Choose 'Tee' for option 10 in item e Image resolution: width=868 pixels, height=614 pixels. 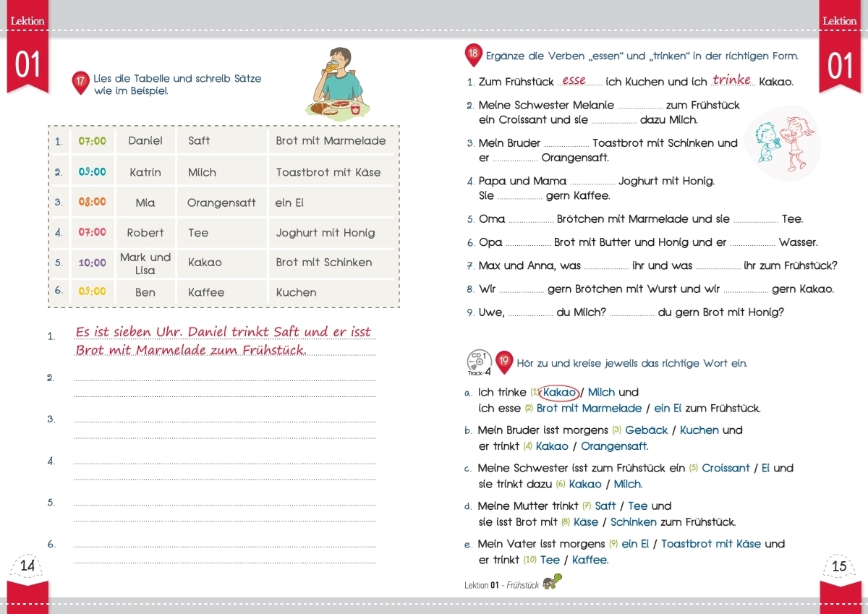[x=550, y=560]
